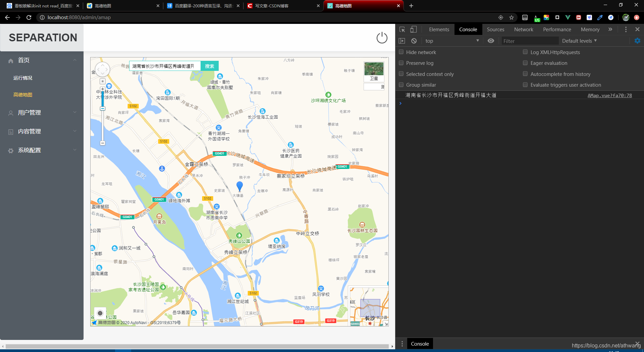Click the horizontal page scrollbar
This screenshot has width=644, height=352.
197,346
